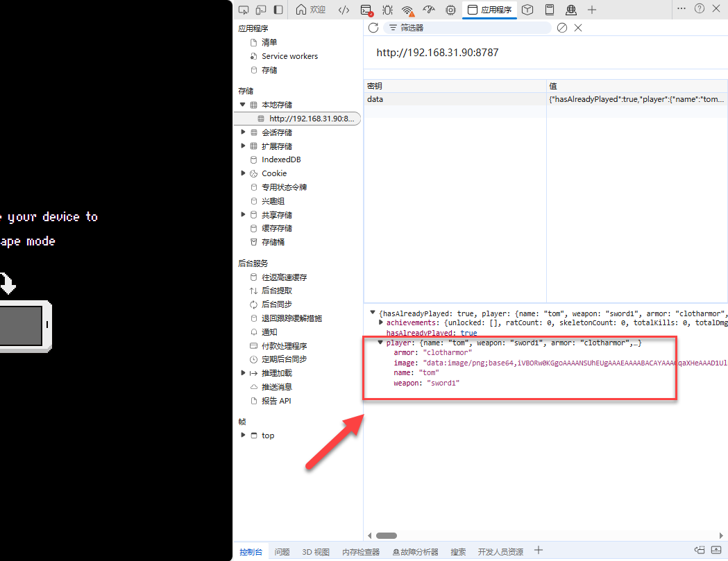
Task: Open 清单 manifest item
Action: tap(269, 42)
